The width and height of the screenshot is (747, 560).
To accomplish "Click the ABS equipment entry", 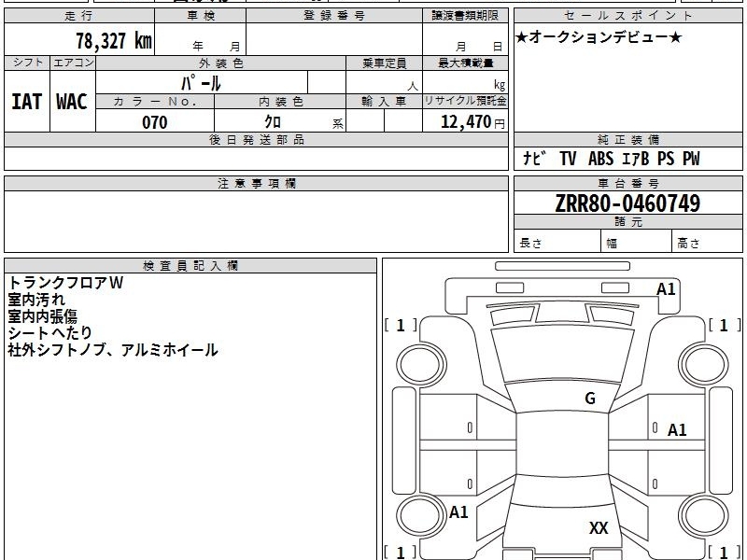I will coord(600,158).
